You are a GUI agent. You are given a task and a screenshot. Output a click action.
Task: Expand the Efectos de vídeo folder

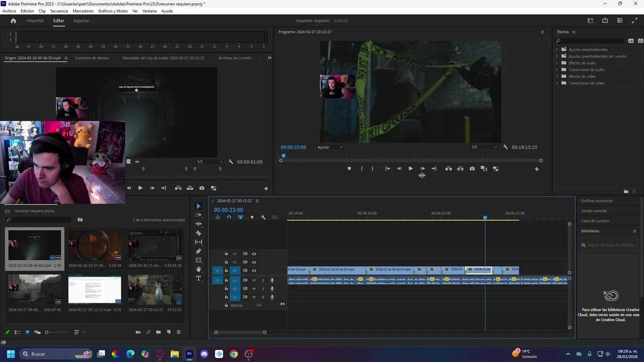(x=557, y=76)
